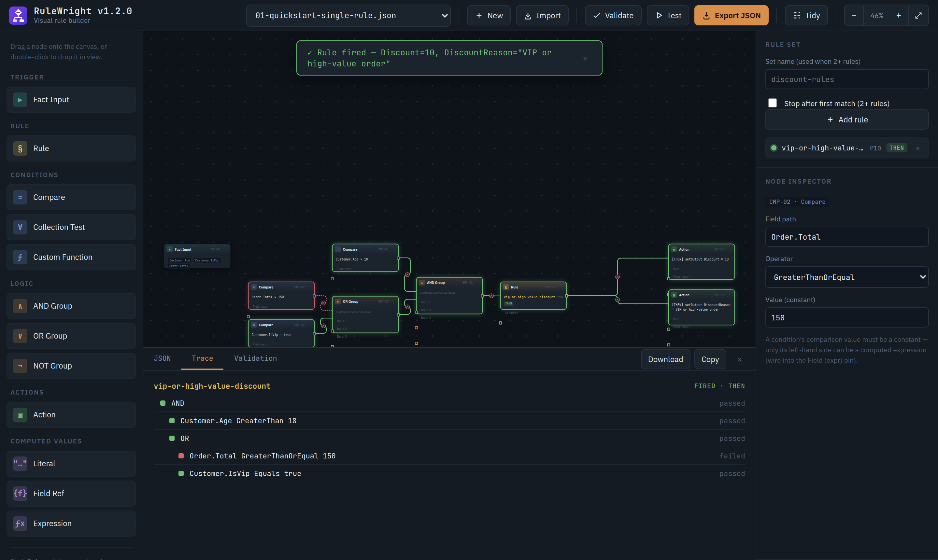Click the failed Order.Total GreaterThanOrEqual 150 row
This screenshot has width=938, height=560.
pos(449,456)
